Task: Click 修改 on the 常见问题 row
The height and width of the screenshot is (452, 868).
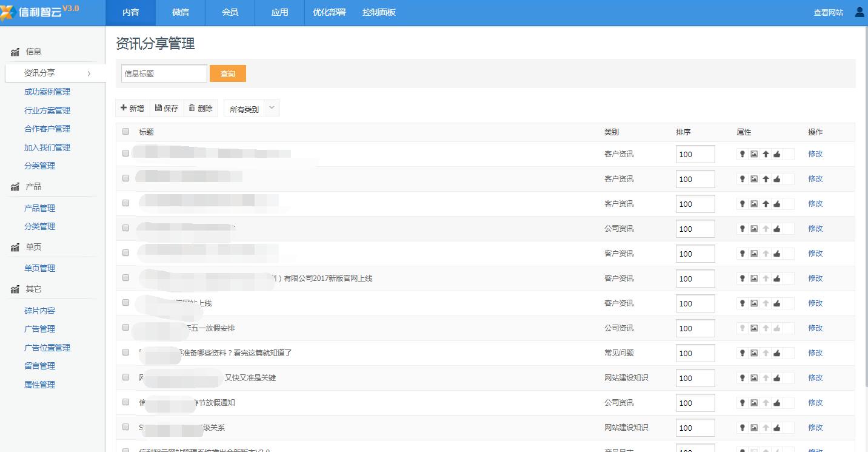Action: pos(815,352)
